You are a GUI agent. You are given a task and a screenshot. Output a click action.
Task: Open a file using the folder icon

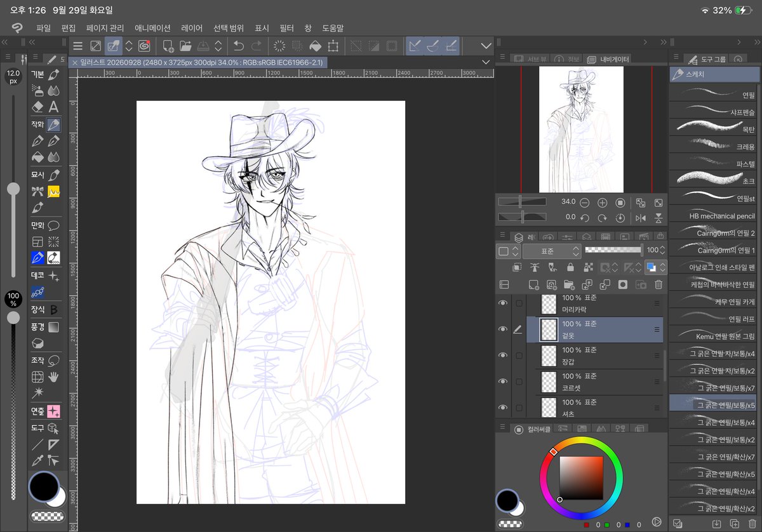tap(185, 46)
